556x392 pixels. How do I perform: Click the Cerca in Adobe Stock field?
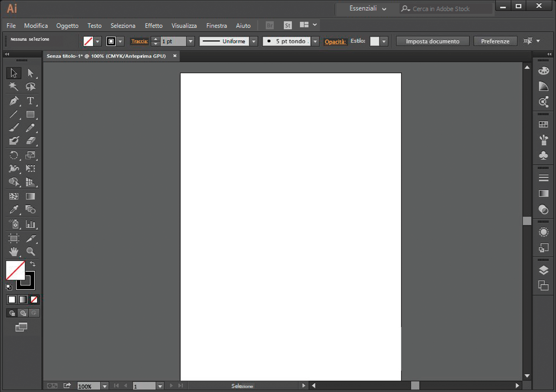tap(446, 8)
